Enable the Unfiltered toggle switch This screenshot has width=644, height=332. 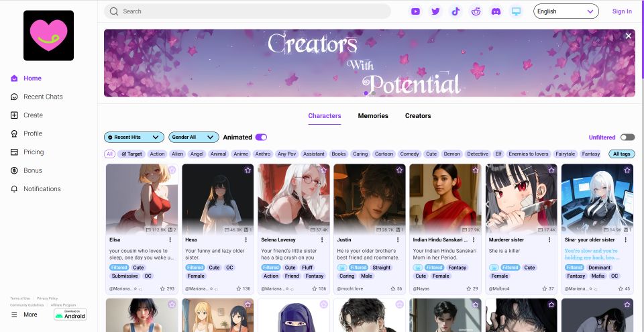click(x=627, y=137)
